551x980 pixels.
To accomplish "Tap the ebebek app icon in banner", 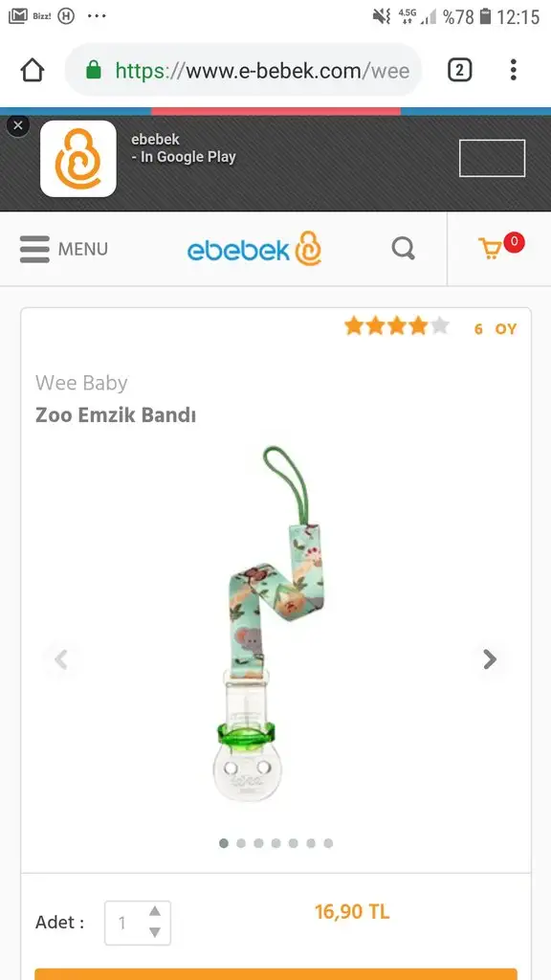I will tap(78, 159).
